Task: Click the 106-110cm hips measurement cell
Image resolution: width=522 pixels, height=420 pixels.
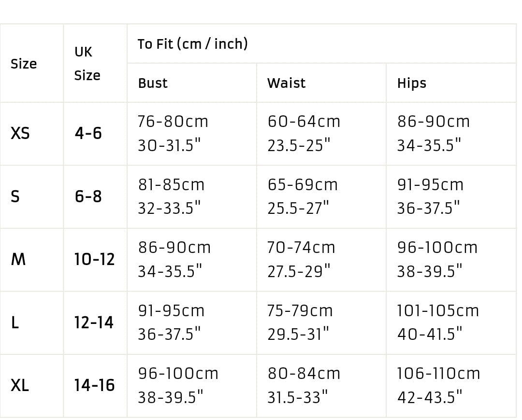Action: tap(438, 385)
